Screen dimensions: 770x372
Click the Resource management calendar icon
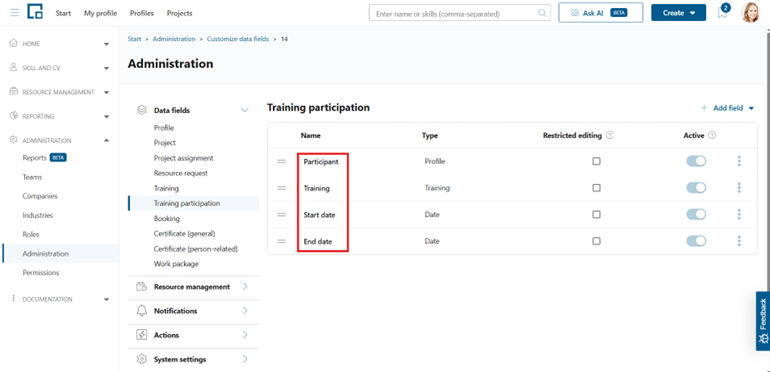(141, 287)
